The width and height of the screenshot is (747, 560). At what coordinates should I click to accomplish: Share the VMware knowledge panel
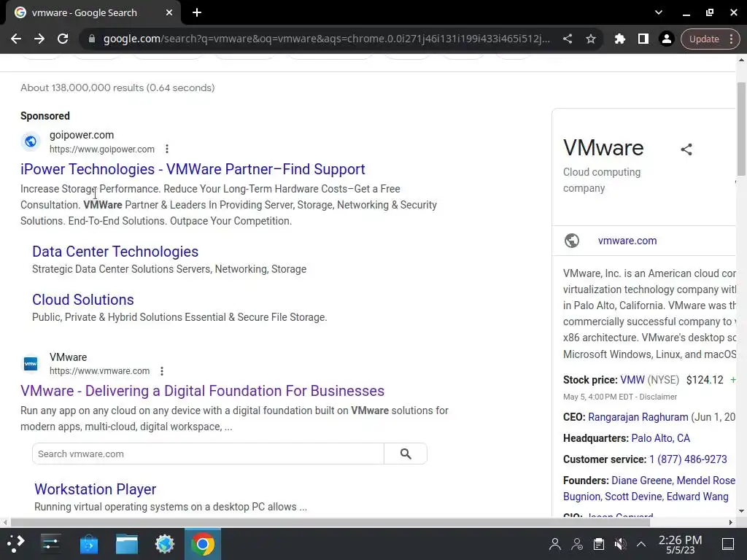tap(686, 149)
